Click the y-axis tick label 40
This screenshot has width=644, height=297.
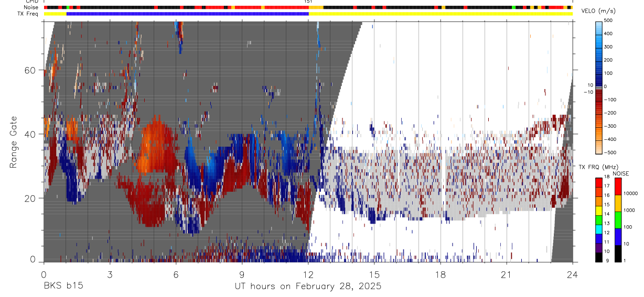pyautogui.click(x=31, y=134)
